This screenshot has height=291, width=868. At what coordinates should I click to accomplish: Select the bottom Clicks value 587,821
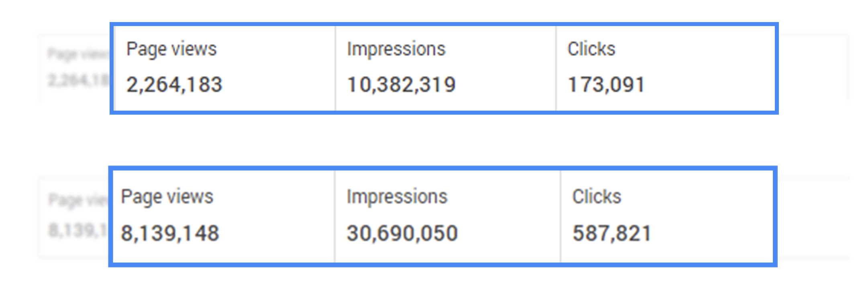[612, 233]
